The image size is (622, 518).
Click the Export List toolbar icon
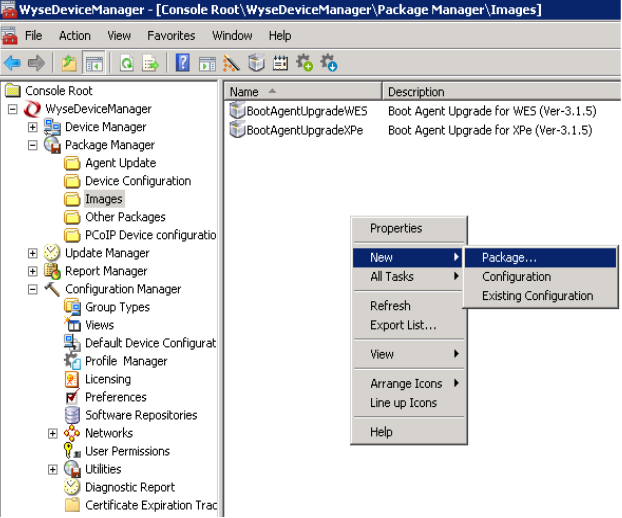(150, 63)
